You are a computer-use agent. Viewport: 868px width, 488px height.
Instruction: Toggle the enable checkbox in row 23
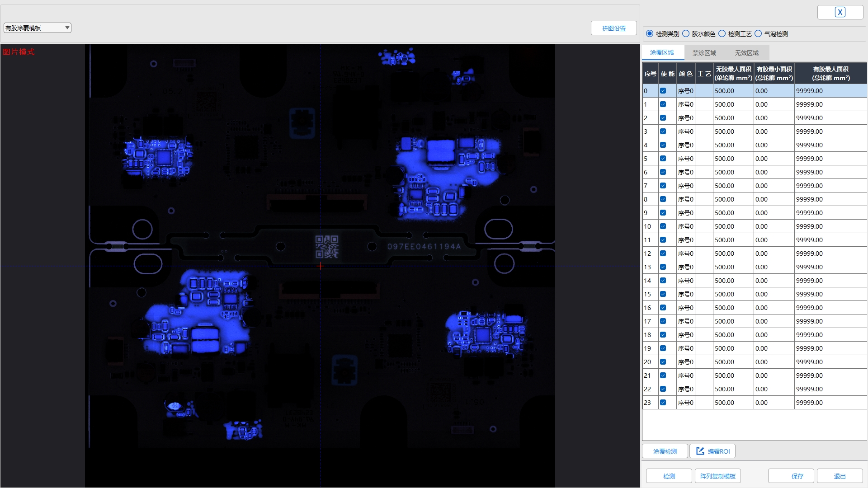(x=663, y=403)
